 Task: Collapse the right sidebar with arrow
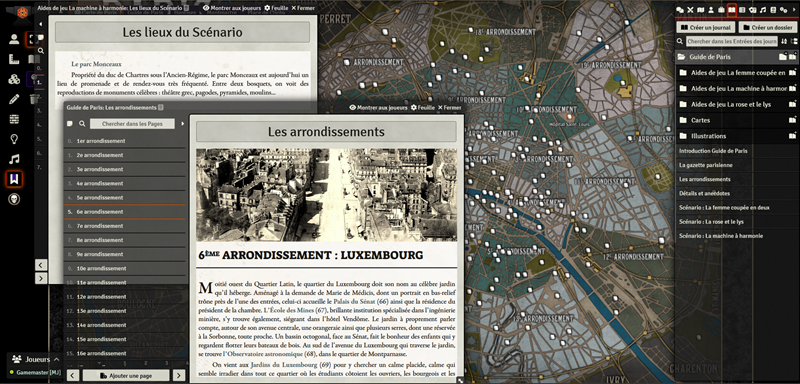pyautogui.click(x=794, y=10)
